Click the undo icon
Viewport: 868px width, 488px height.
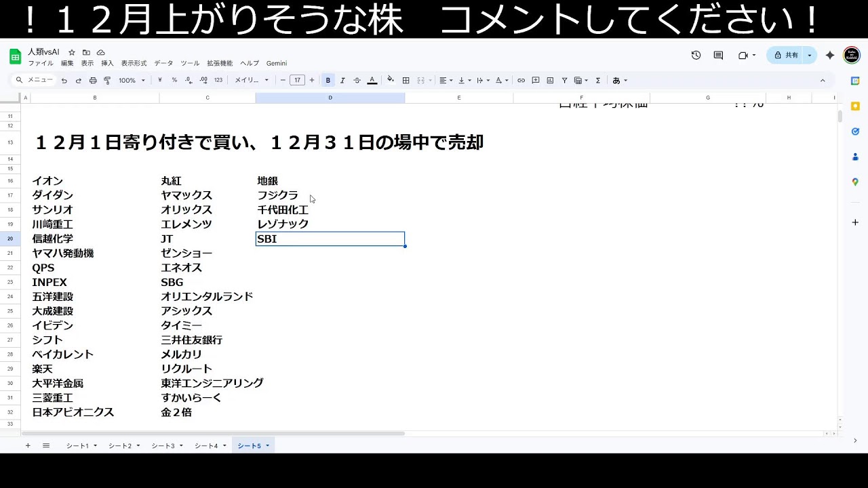tap(64, 80)
